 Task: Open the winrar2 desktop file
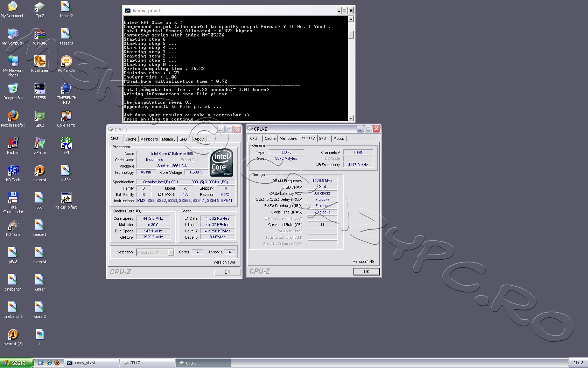(x=40, y=310)
